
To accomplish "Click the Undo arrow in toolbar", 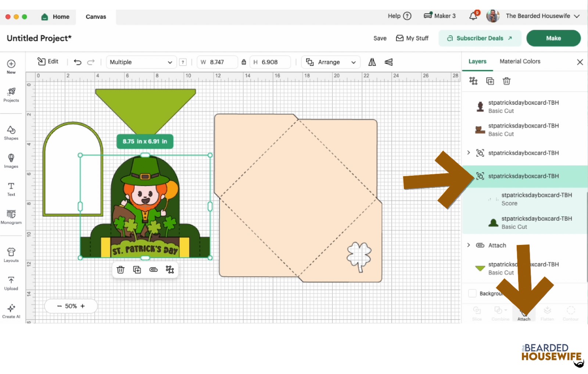I will (x=78, y=62).
